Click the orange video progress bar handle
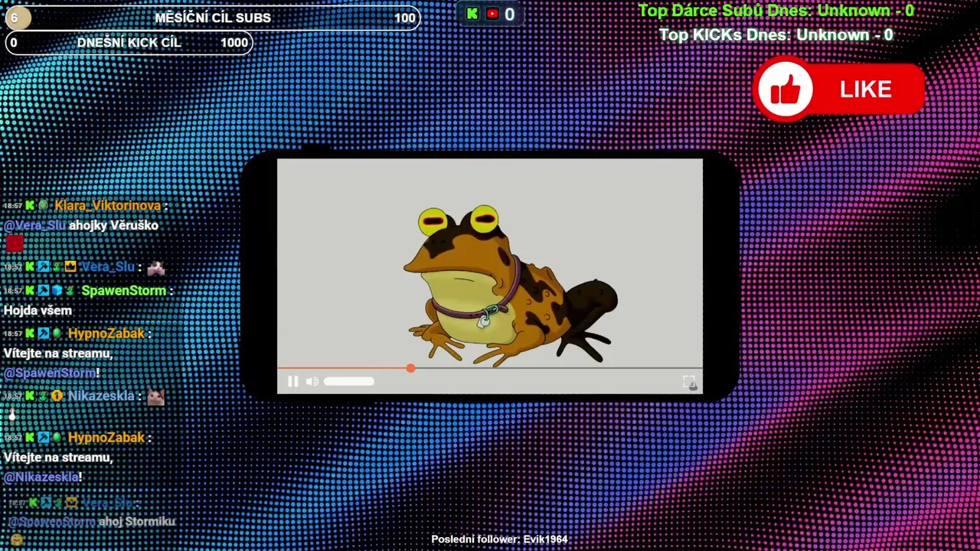980x551 pixels. pos(411,368)
